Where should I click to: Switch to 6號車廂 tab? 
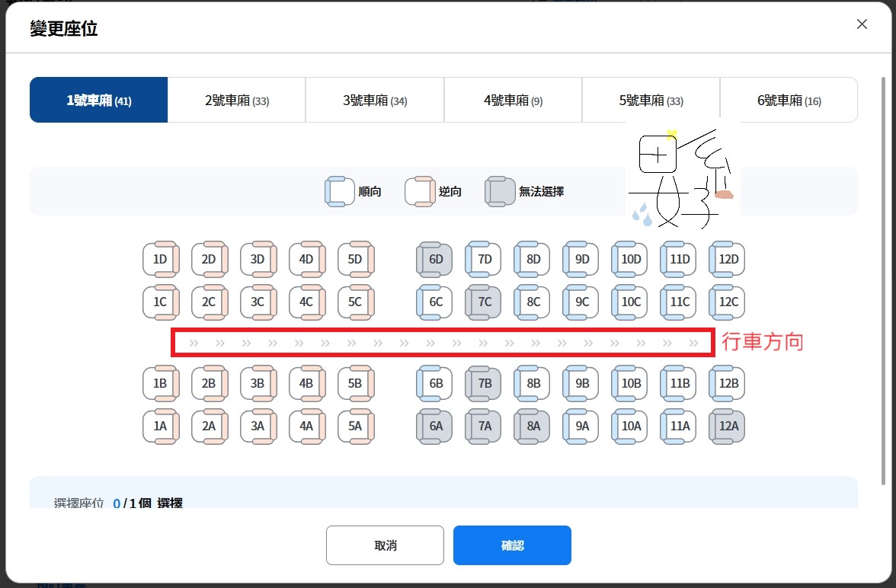click(789, 101)
